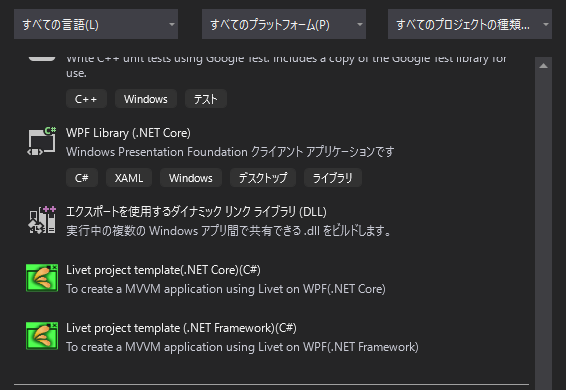Click the Google Test template icon at top
The height and width of the screenshot is (390, 566).
click(x=42, y=58)
